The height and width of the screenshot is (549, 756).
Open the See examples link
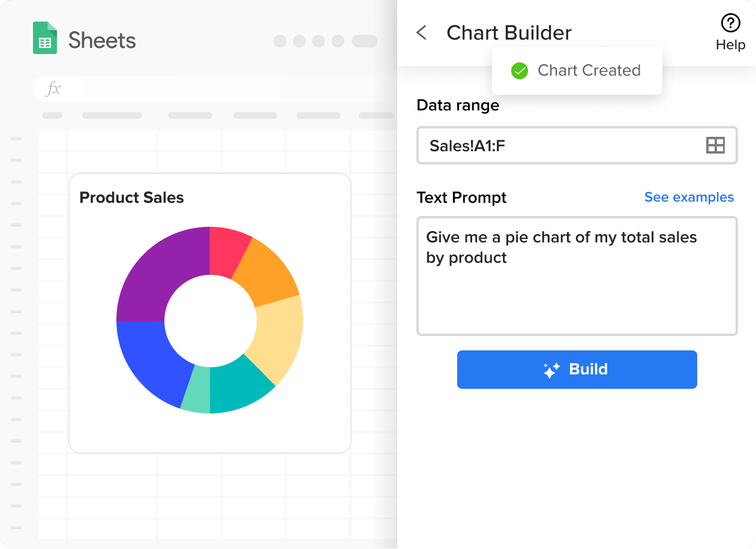coord(689,197)
